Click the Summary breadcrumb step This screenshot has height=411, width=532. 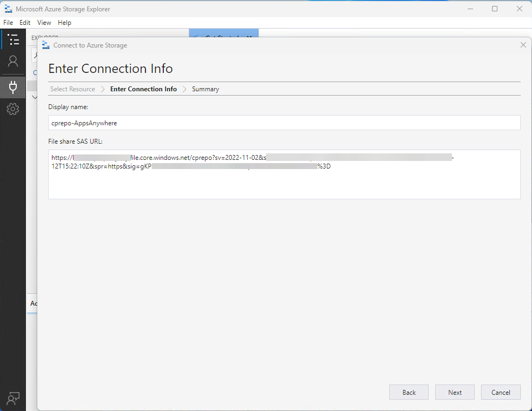click(x=205, y=89)
